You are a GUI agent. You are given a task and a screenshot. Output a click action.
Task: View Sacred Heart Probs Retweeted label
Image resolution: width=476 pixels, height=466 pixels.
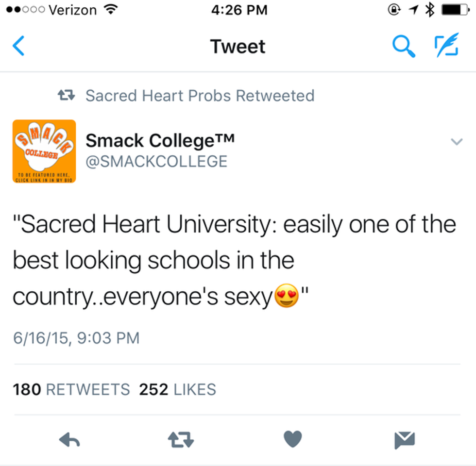coord(200,96)
